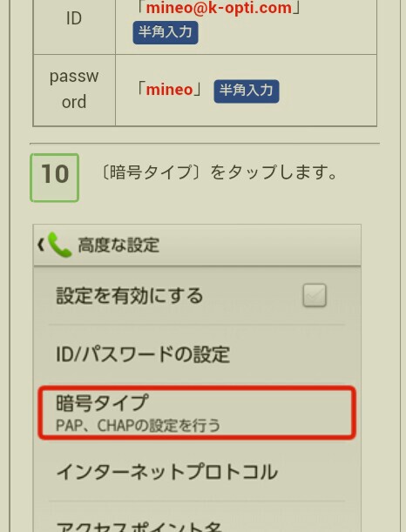
Task: Click the 〔暗号タイプ〕をタップします instruction text
Action: pos(219,172)
